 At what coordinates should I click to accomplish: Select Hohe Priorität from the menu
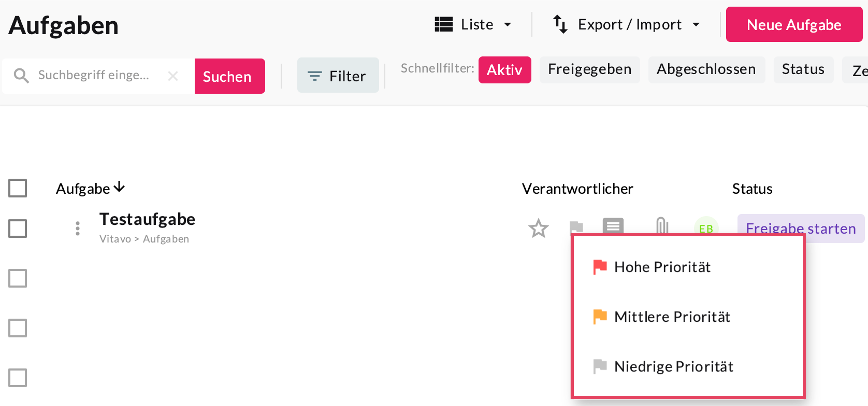tap(662, 267)
